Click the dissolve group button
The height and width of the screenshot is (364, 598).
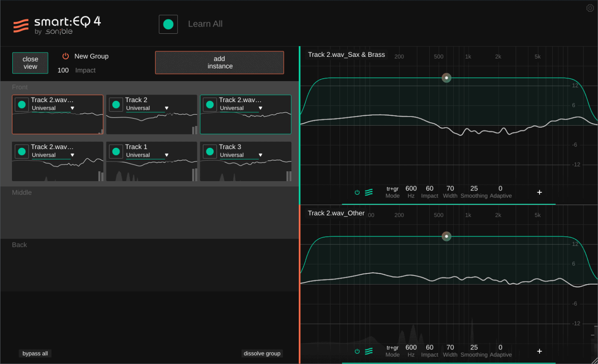pos(262,353)
